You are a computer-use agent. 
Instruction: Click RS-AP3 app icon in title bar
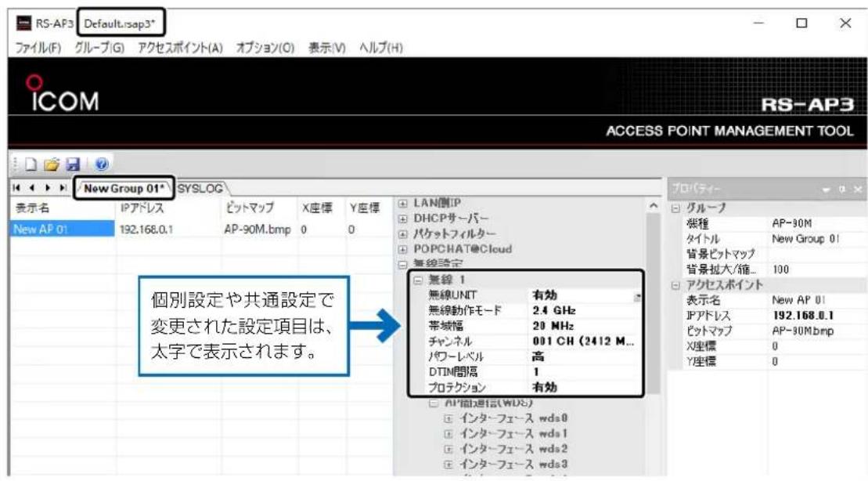tap(23, 24)
